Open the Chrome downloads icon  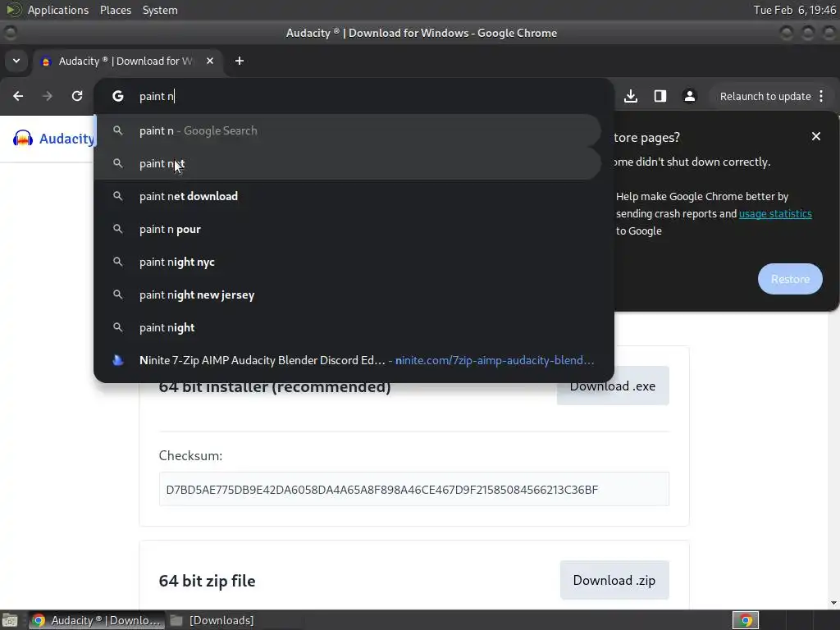point(631,96)
